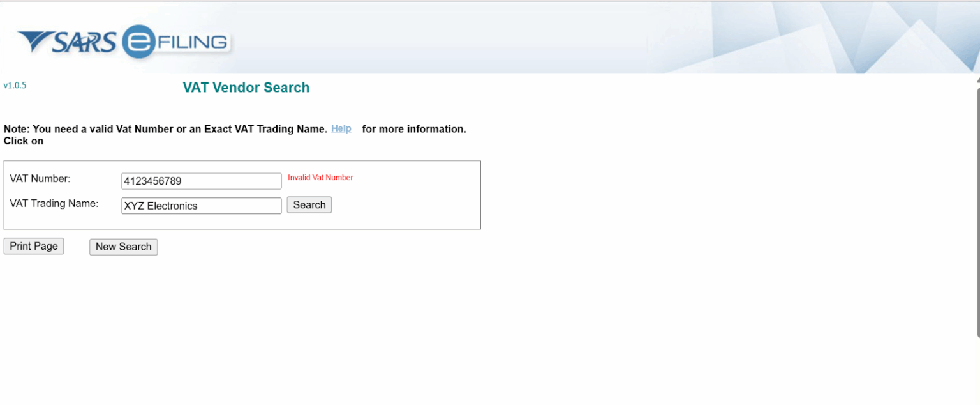Click the v1.0.5 version label
This screenshot has height=405, width=980.
[x=14, y=85]
